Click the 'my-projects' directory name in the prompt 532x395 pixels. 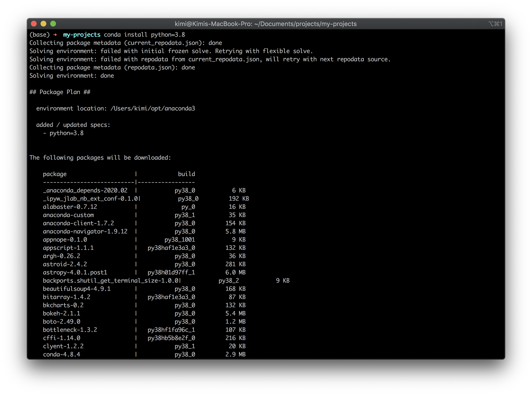coord(82,35)
